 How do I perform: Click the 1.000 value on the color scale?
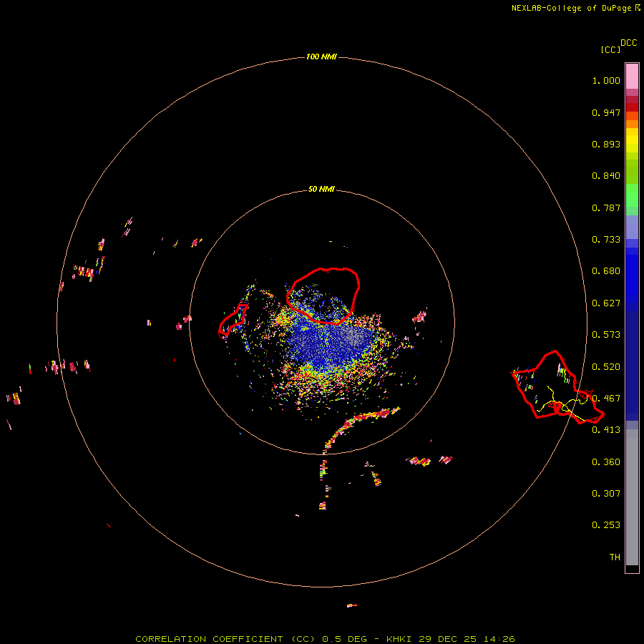click(606, 80)
